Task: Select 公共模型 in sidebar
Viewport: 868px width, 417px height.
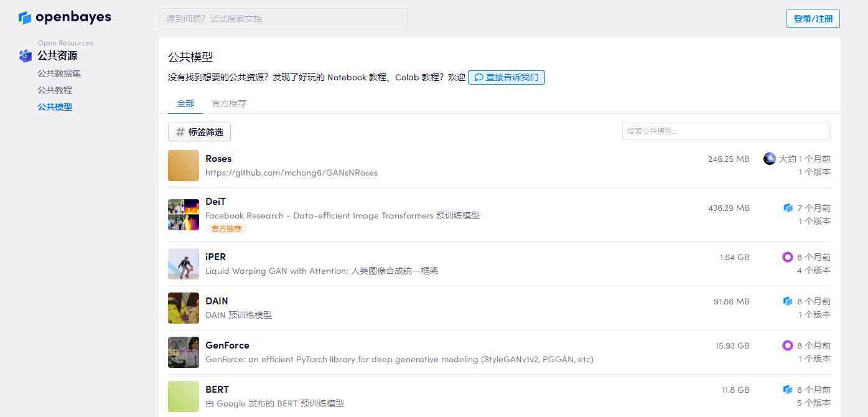Action: [x=55, y=107]
